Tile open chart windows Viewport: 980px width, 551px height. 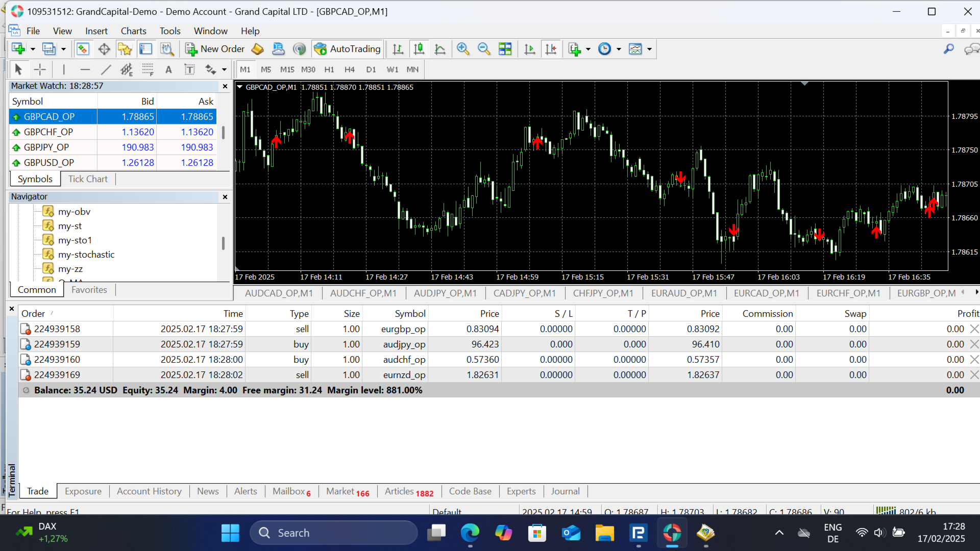(x=505, y=48)
